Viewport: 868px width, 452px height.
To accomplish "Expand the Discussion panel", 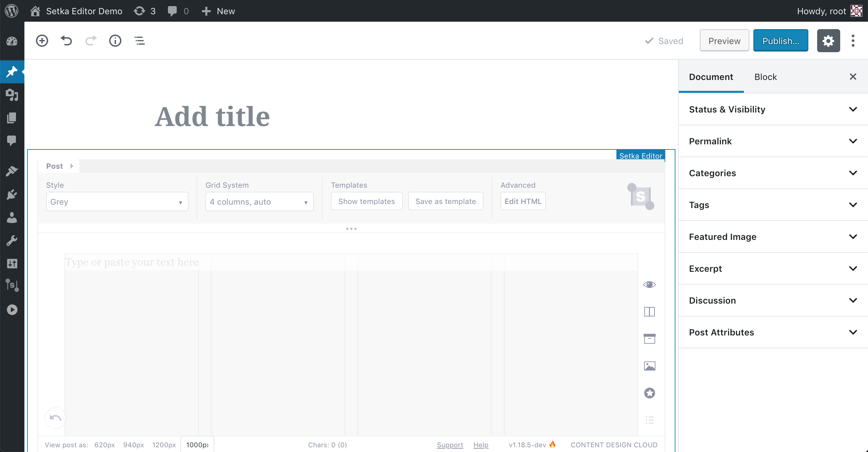I will [x=773, y=301].
